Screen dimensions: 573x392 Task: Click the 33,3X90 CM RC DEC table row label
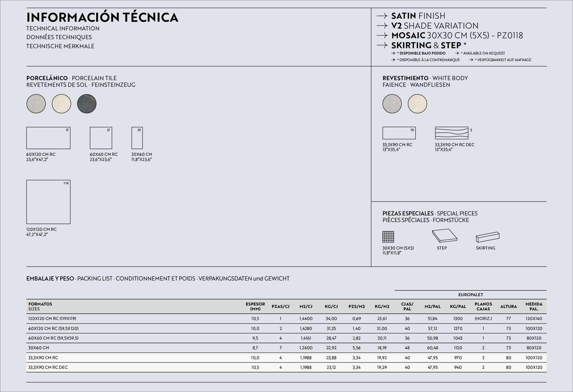pos(48,367)
